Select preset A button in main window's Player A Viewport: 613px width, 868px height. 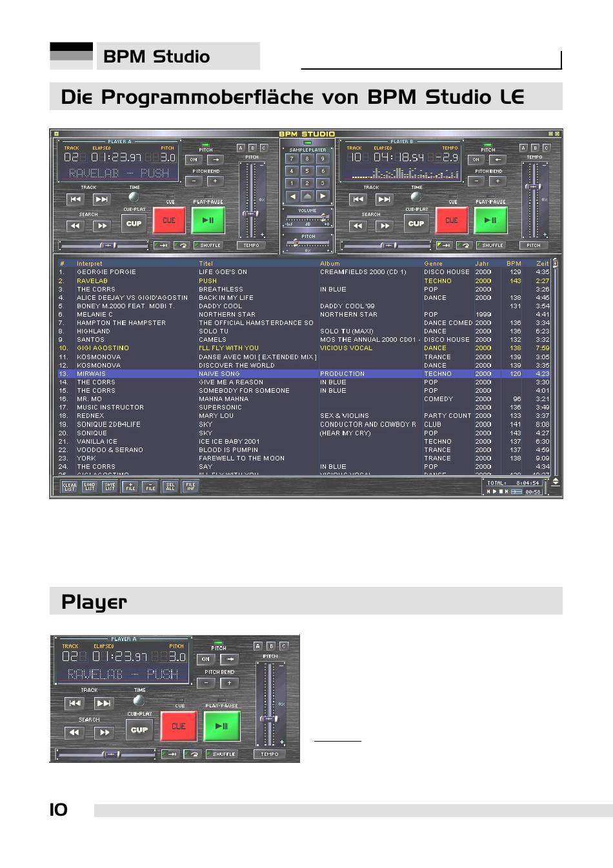point(241,148)
